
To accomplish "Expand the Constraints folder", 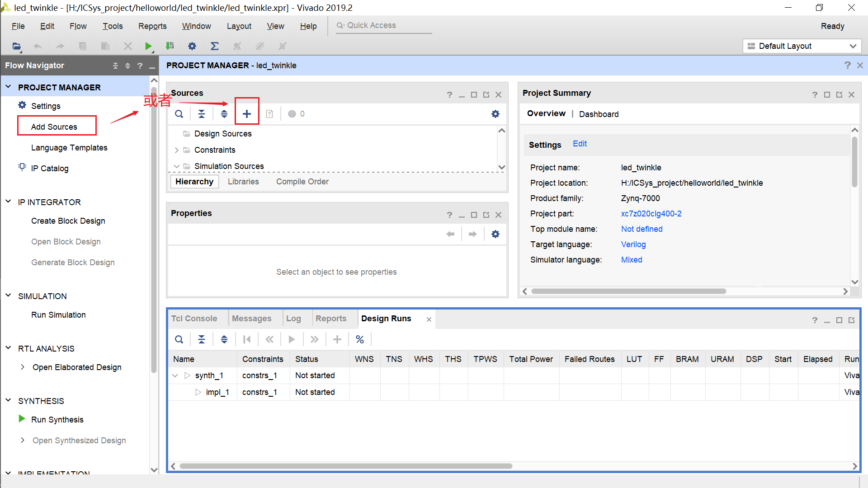I will (x=176, y=150).
